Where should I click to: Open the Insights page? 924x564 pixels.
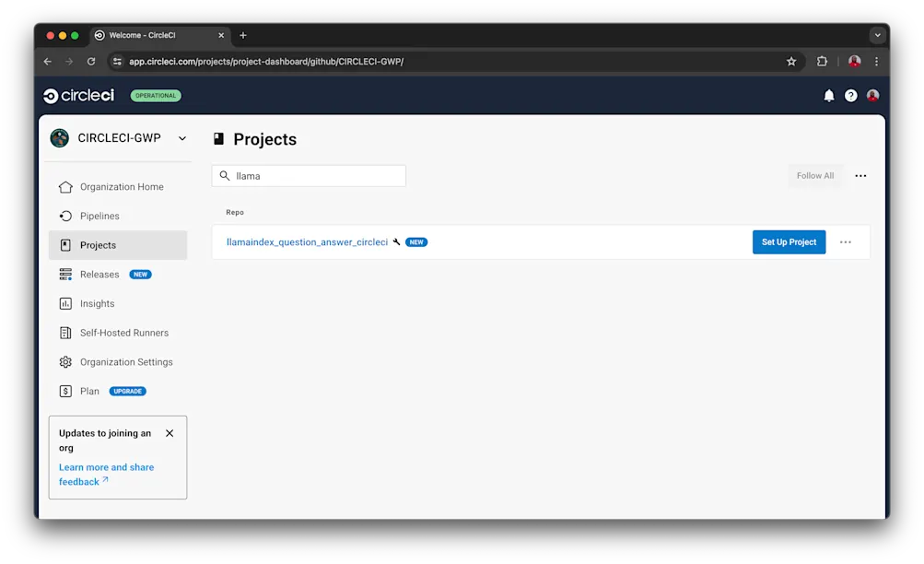(x=97, y=303)
